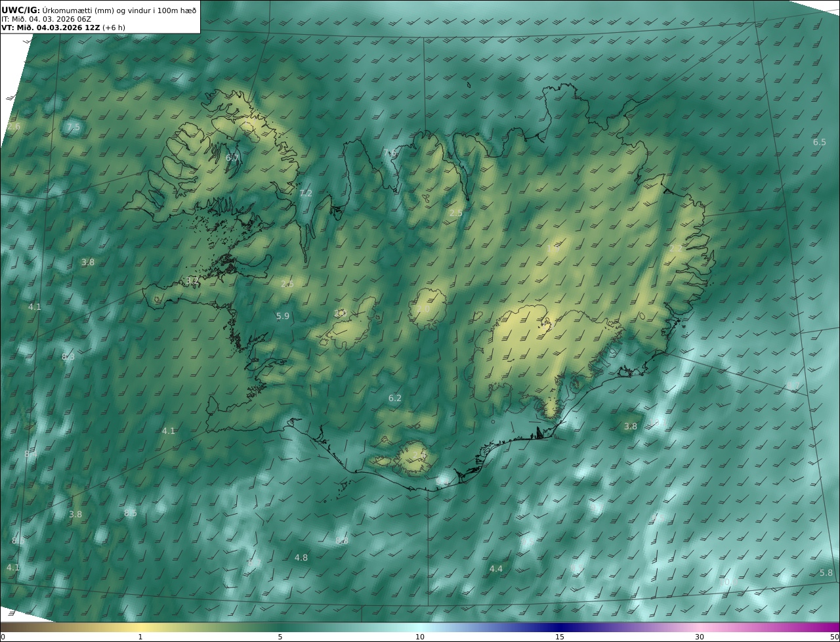This screenshot has height=642, width=840.
Task: Click inside the Mýrdalsjökull glacier outline
Action: [x=413, y=458]
